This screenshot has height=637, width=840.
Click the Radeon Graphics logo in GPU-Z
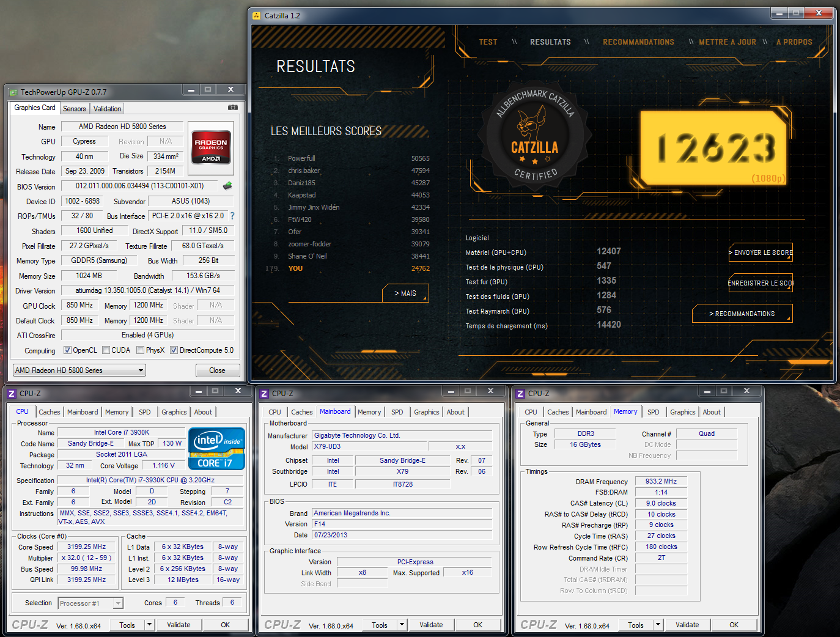point(211,147)
